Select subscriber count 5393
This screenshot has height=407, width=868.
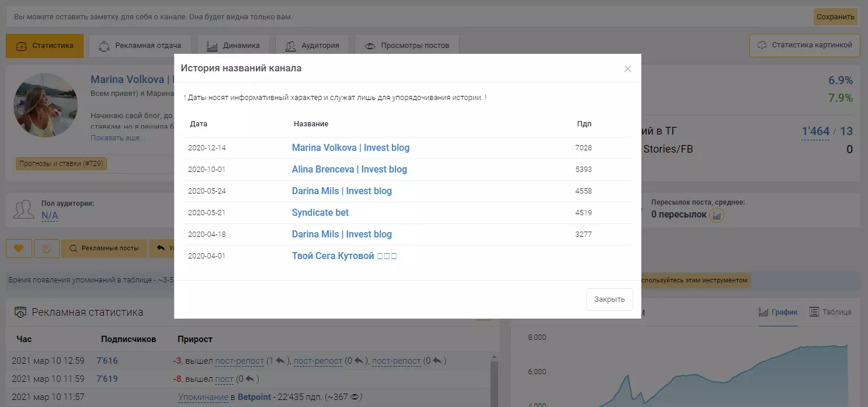pos(584,170)
